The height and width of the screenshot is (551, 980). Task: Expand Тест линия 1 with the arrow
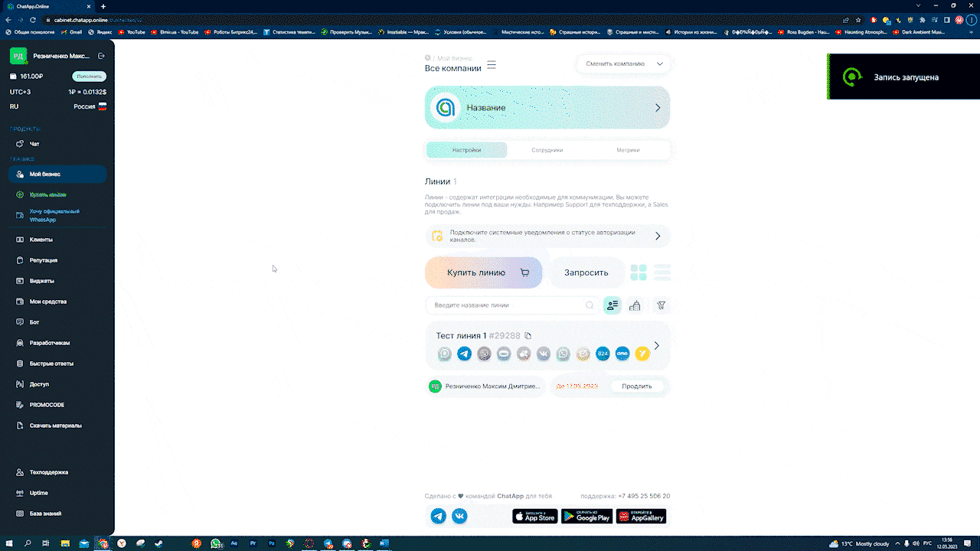656,346
